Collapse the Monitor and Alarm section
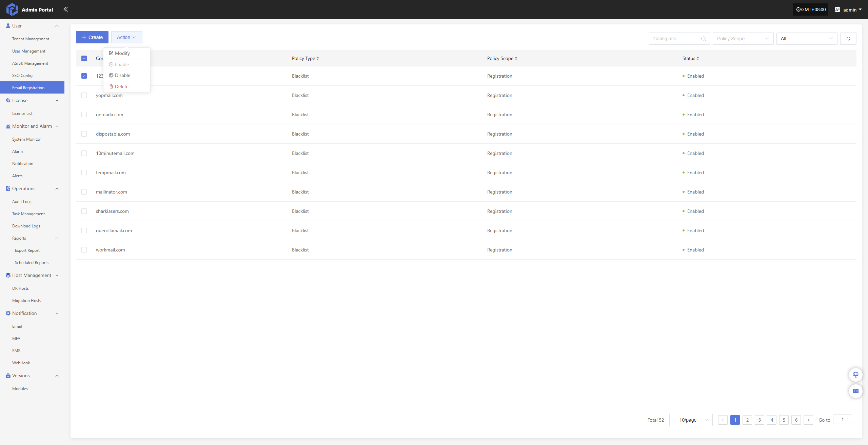This screenshot has width=868, height=445. pos(57,126)
